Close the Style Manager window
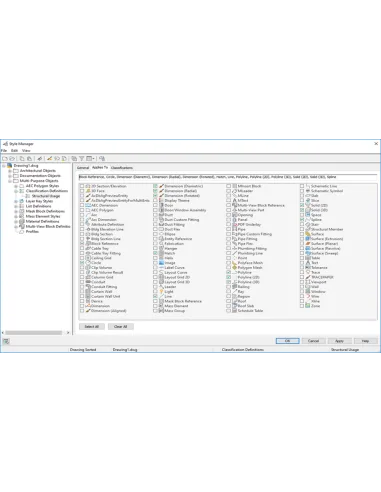381x492 pixels. click(376, 144)
